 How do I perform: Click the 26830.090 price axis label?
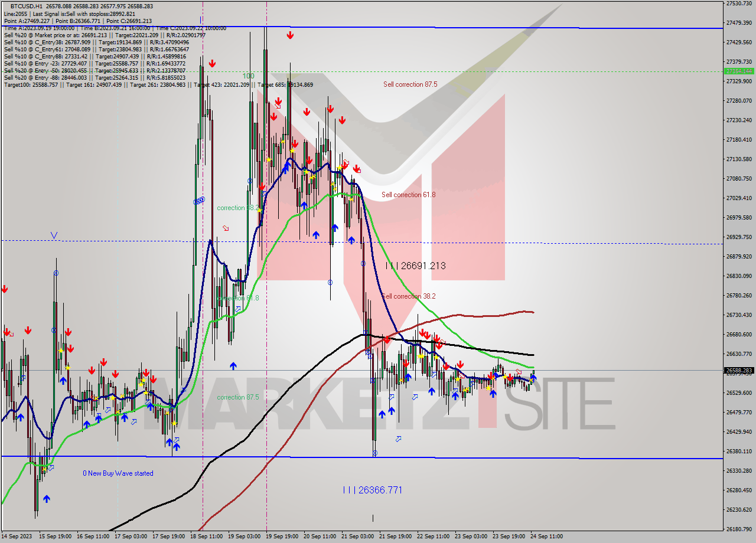(x=739, y=276)
